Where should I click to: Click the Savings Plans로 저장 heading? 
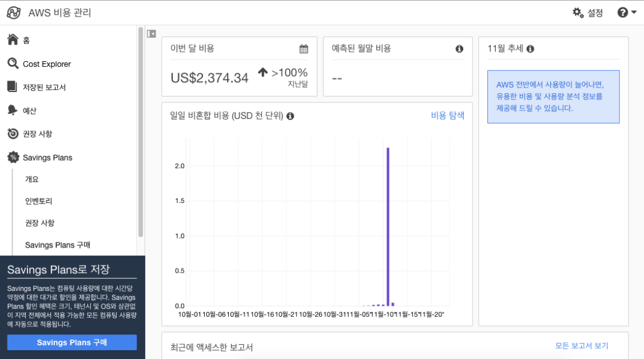click(58, 270)
